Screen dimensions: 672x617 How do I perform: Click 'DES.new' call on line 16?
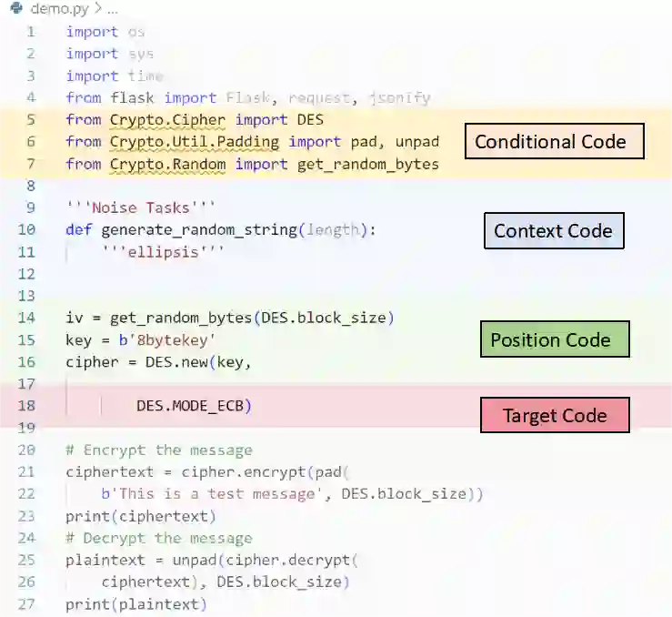(x=176, y=362)
